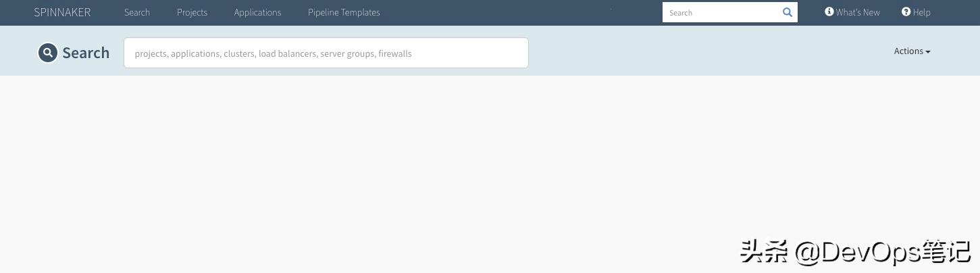Click empty space in the dark navigation bar
Image resolution: width=980 pixels, height=273 pixels.
click(x=520, y=12)
